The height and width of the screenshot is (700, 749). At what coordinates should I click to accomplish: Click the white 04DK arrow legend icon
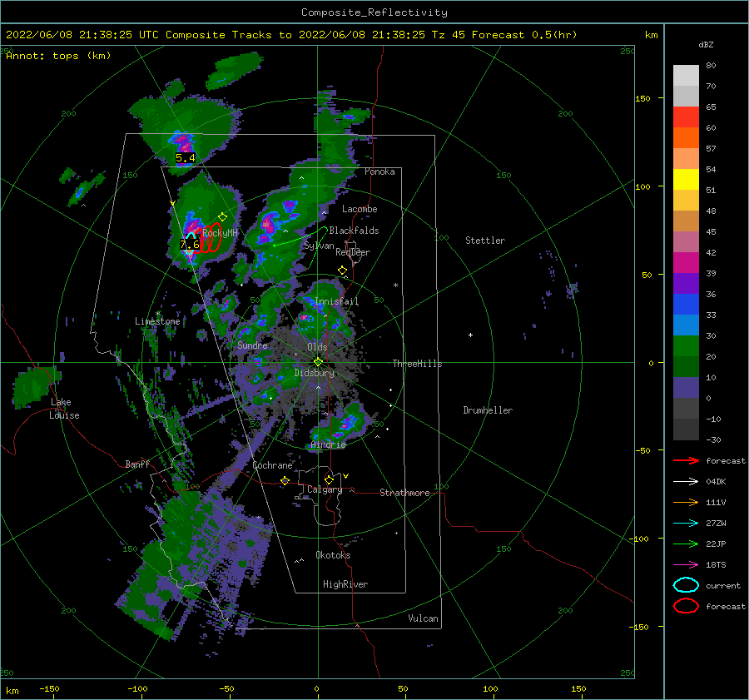[x=686, y=482]
